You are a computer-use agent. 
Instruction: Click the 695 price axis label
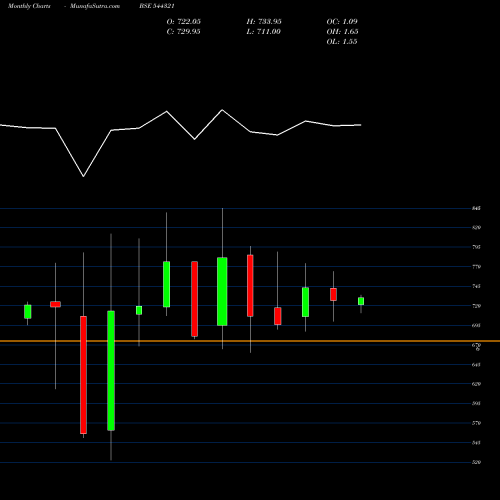(476, 325)
